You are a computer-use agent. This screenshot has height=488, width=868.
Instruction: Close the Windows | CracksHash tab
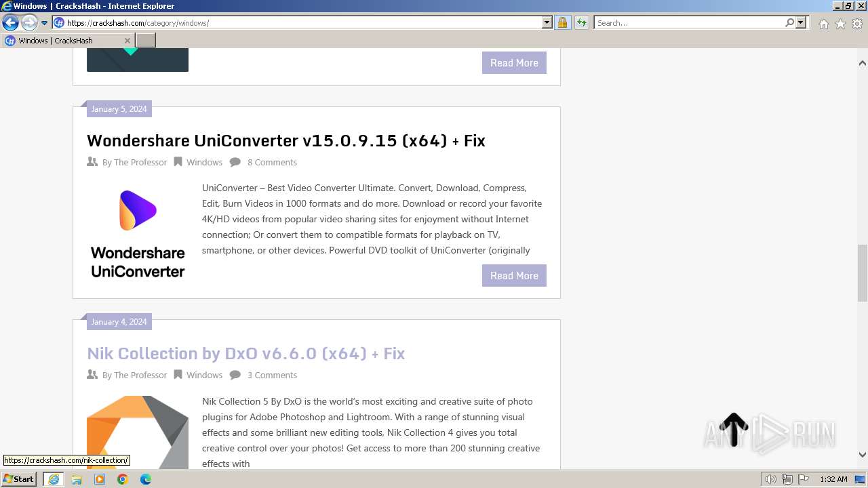point(127,41)
